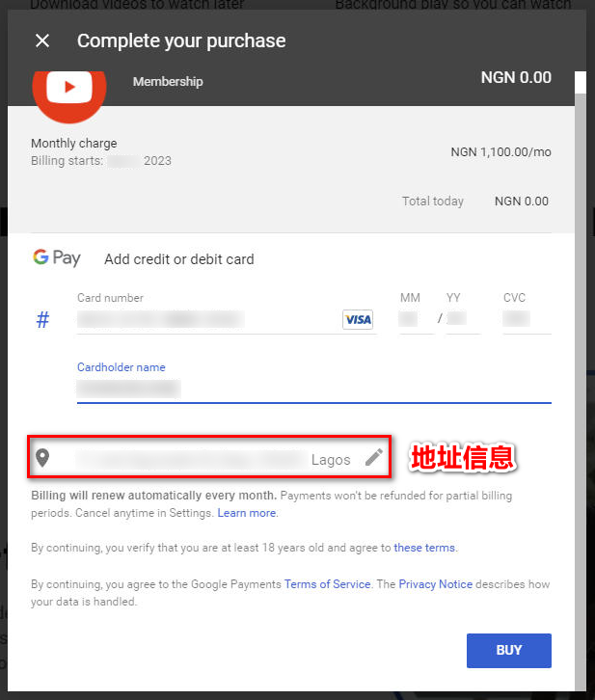Screen dimensions: 595x700
Task: Focus the Cardholder name field
Action: pos(314,390)
